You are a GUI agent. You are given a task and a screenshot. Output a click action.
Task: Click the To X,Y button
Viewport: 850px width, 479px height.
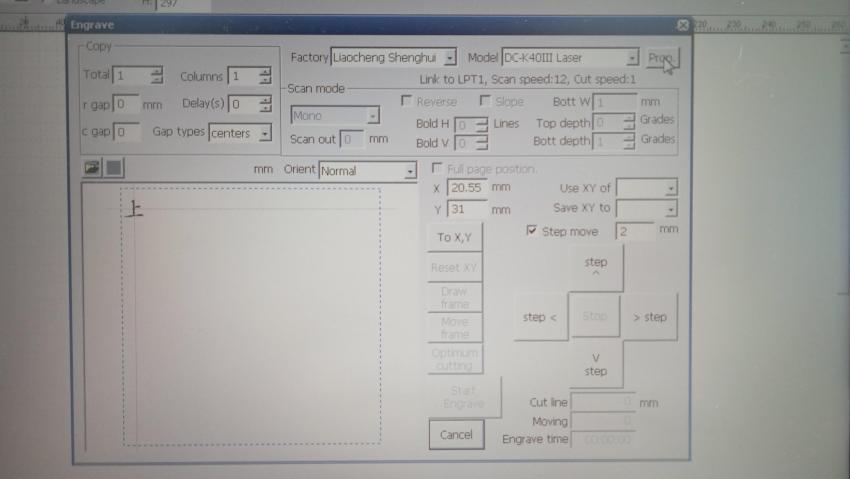point(455,237)
